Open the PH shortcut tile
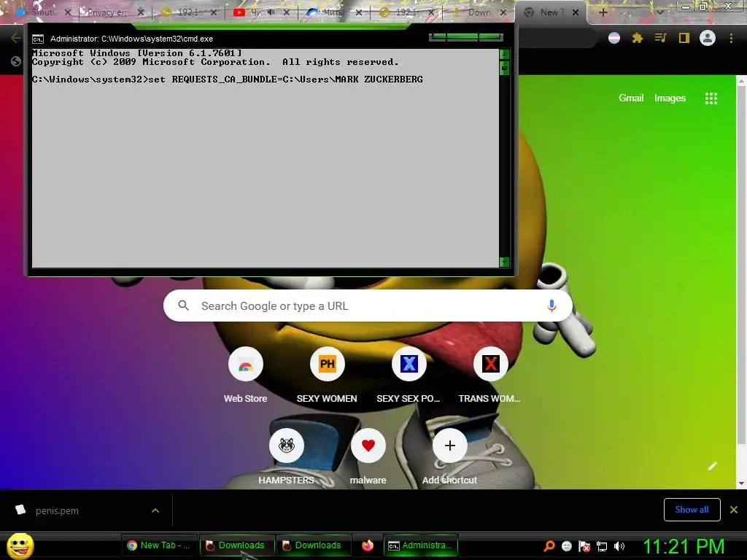This screenshot has width=747, height=560. click(x=327, y=365)
